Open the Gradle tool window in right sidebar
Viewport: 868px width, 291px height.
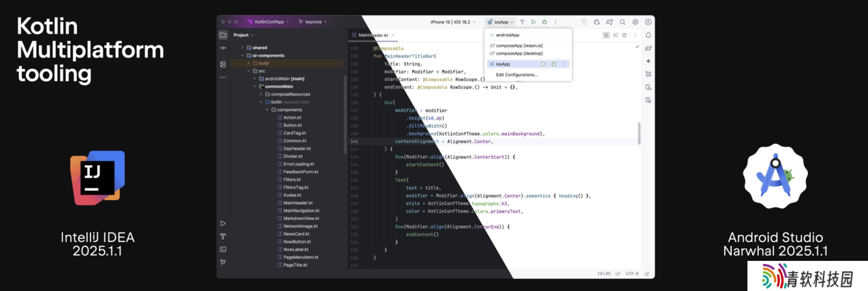coord(648,48)
